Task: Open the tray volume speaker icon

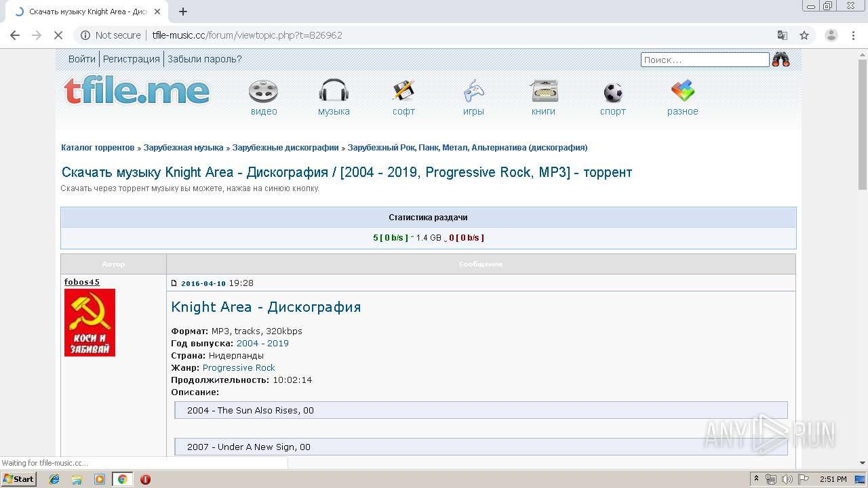Action: click(x=787, y=479)
